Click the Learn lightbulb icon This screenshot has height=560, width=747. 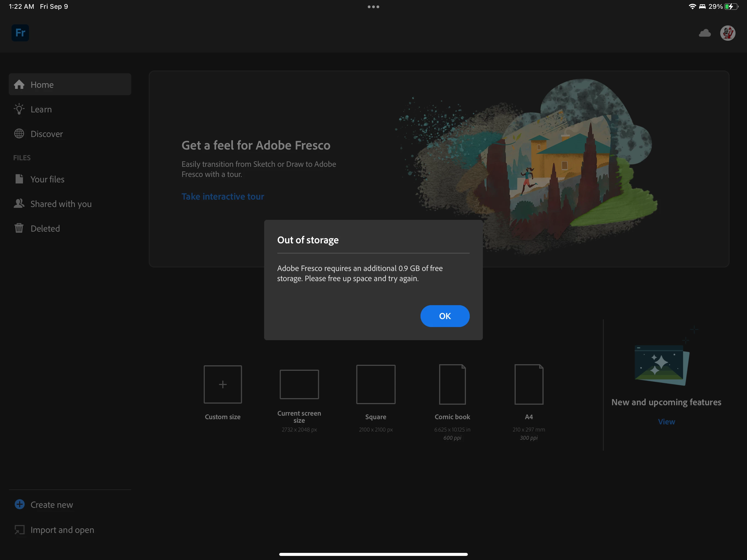tap(19, 109)
